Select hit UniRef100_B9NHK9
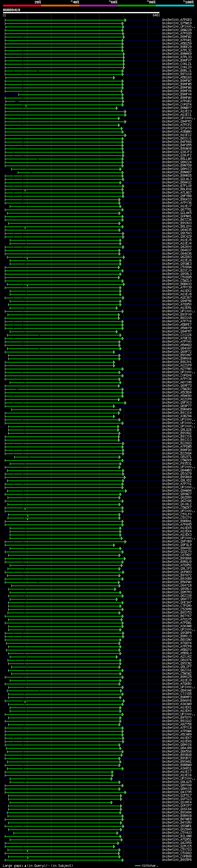 click(x=177, y=54)
